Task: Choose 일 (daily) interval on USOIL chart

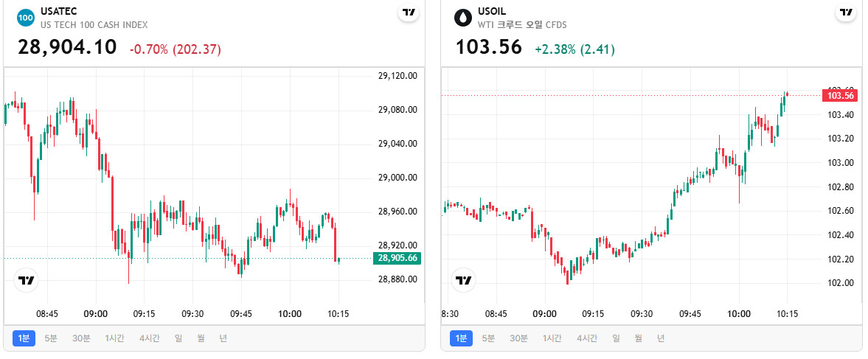Action: click(616, 338)
